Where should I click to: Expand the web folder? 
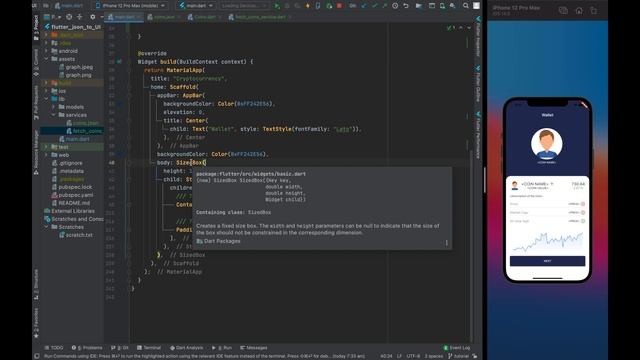[x=47, y=155]
